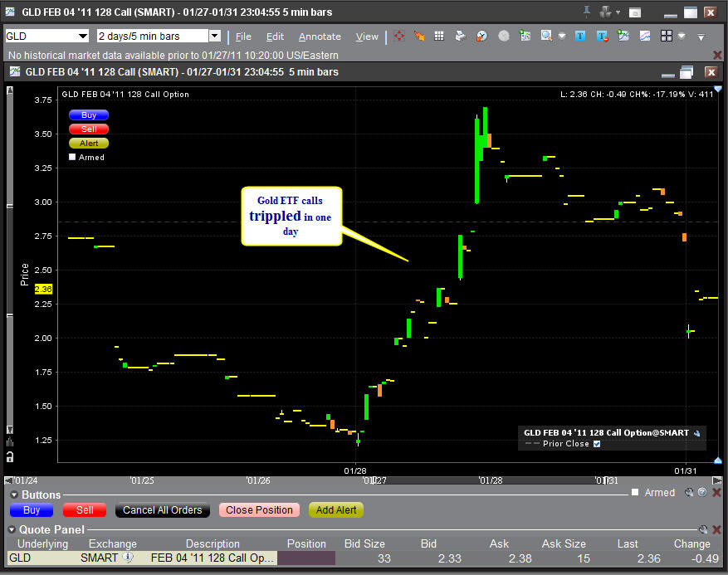The height and width of the screenshot is (575, 728).
Task: Click the yellow Alert button on chart
Action: (x=89, y=143)
